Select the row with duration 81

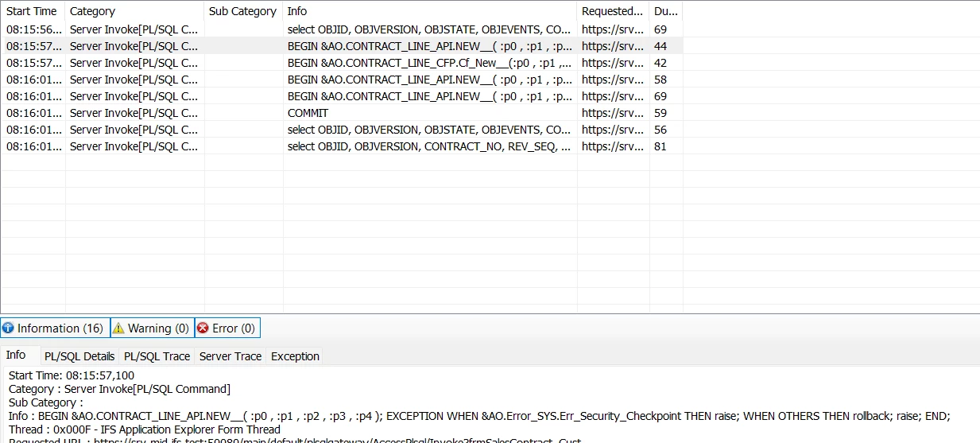pos(342,146)
